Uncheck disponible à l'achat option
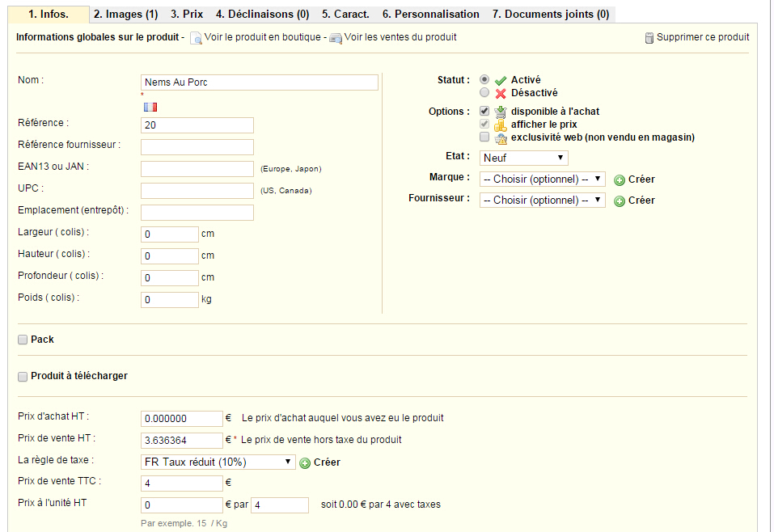This screenshot has width=774, height=532. point(484,111)
